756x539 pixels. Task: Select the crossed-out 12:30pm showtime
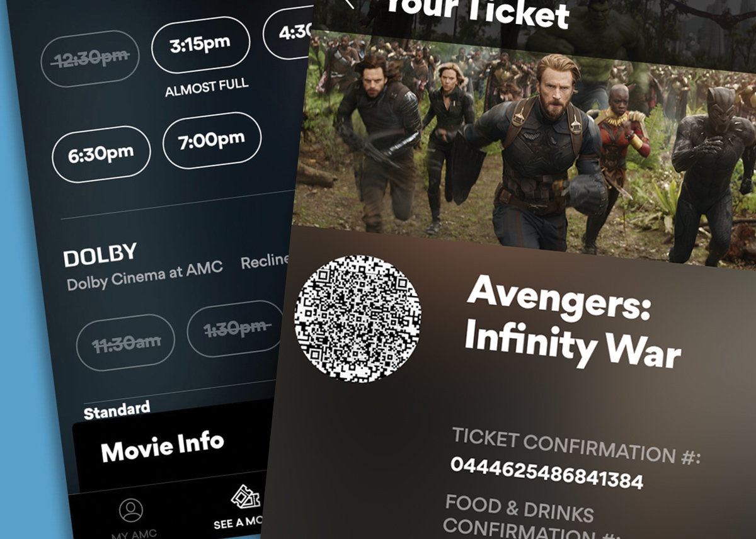click(x=89, y=59)
